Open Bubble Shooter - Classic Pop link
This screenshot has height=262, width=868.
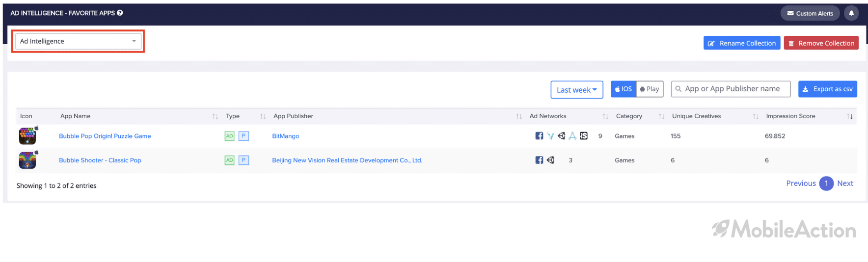(x=100, y=160)
